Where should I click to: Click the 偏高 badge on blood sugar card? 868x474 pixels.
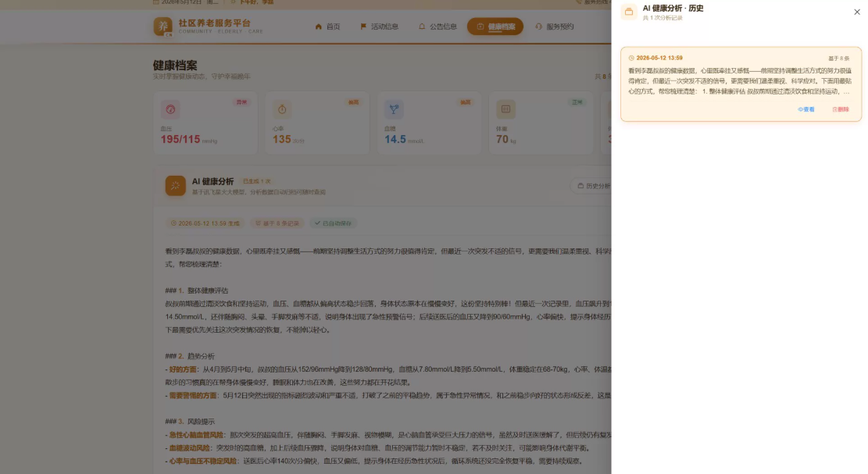465,102
